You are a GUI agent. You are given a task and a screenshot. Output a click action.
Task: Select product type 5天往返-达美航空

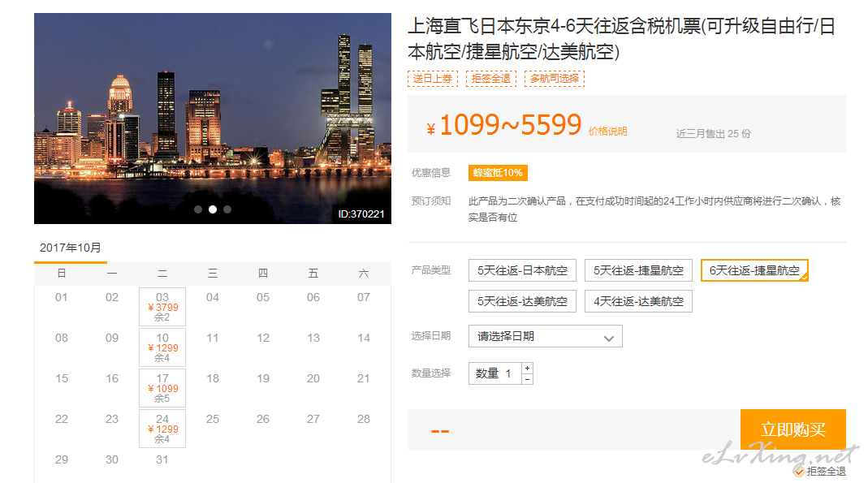pos(522,301)
